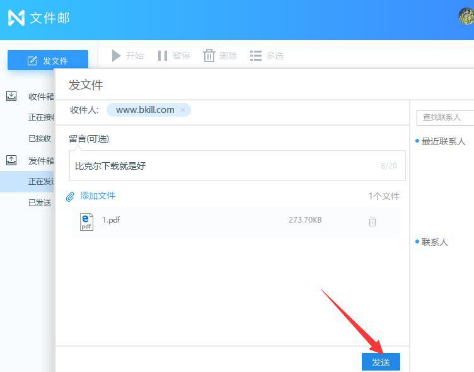The height and width of the screenshot is (372, 474).
Task: Select 已接收 in the sidebar
Action: [40, 138]
